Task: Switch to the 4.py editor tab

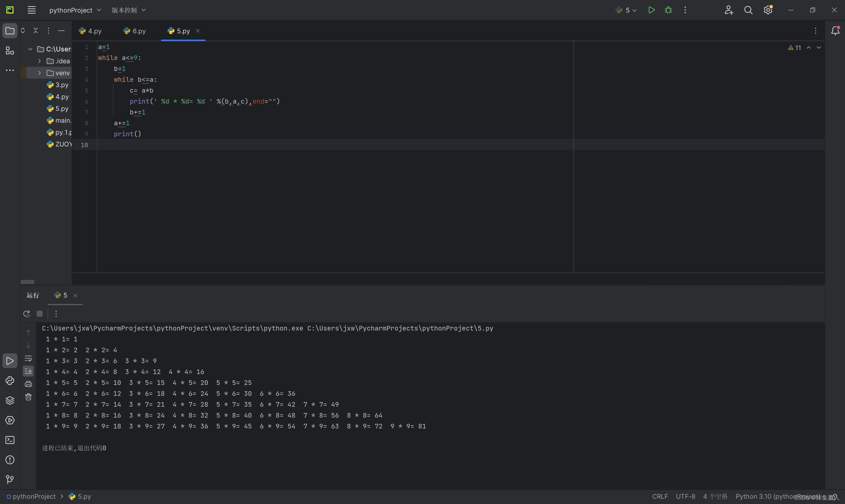Action: (x=90, y=31)
